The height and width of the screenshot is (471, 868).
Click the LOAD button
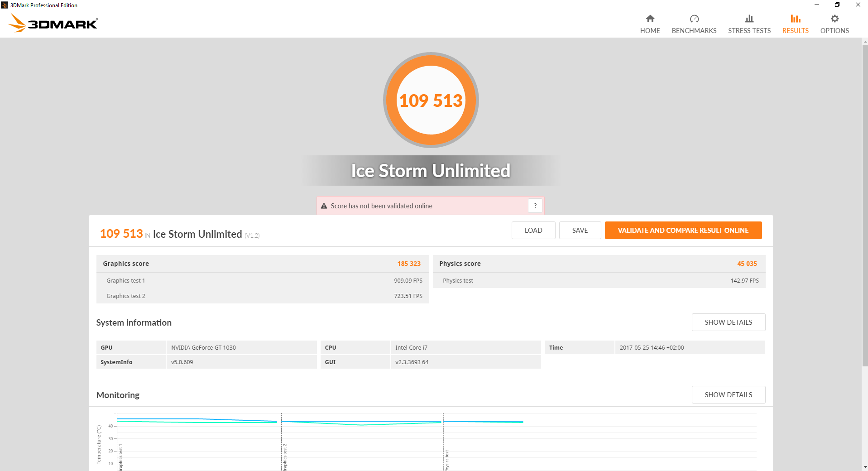(533, 230)
